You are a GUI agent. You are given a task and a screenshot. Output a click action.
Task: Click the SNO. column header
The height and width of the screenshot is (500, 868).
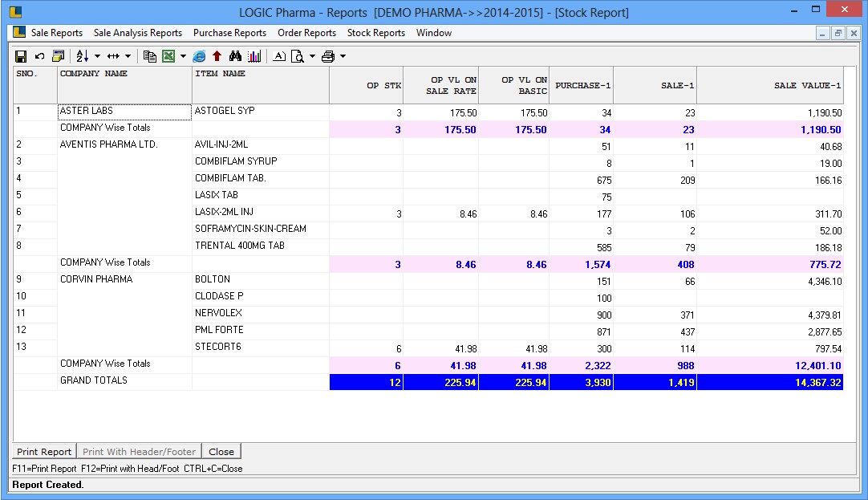pyautogui.click(x=34, y=85)
